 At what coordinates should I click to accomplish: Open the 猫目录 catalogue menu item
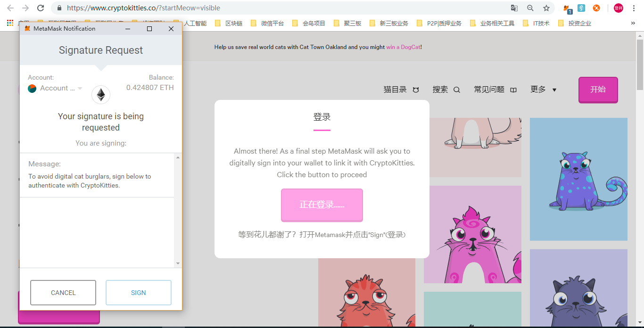point(401,90)
